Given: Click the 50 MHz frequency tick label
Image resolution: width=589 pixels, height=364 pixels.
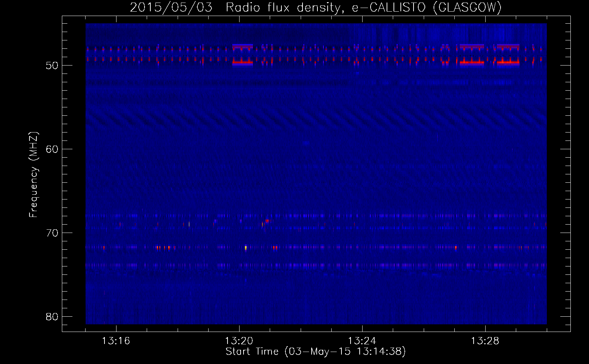Looking at the screenshot, I should pos(52,66).
